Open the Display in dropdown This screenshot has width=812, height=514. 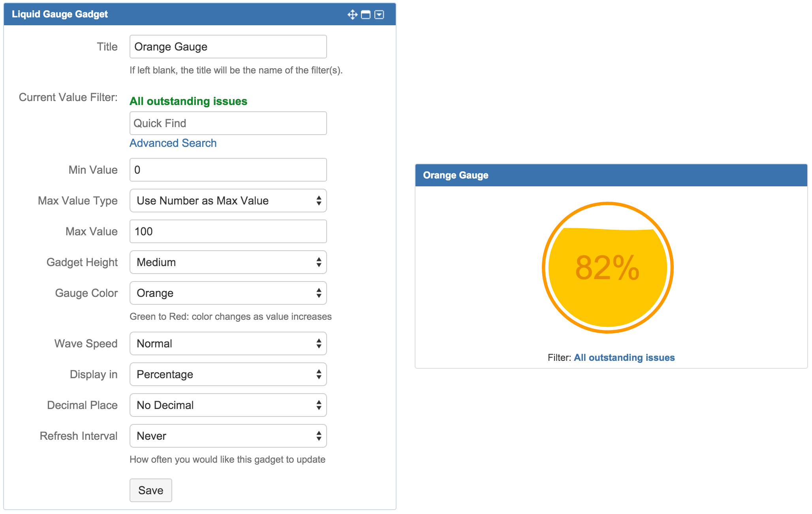tap(228, 374)
